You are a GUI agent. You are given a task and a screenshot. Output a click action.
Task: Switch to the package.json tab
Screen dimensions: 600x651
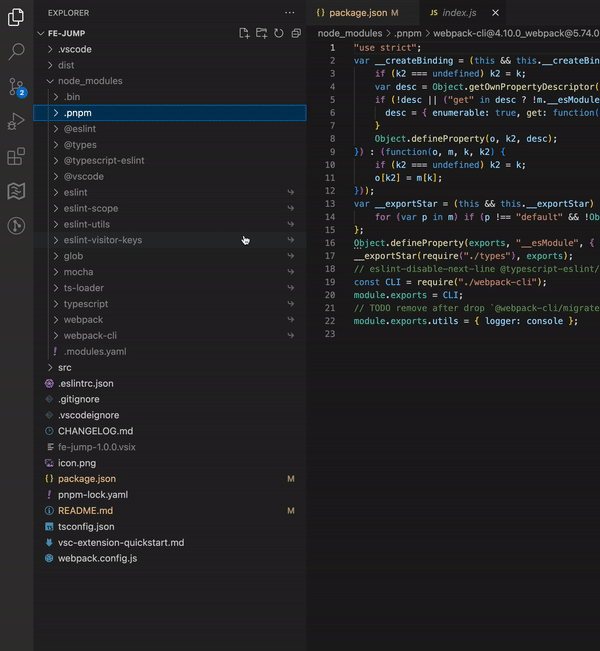(363, 13)
